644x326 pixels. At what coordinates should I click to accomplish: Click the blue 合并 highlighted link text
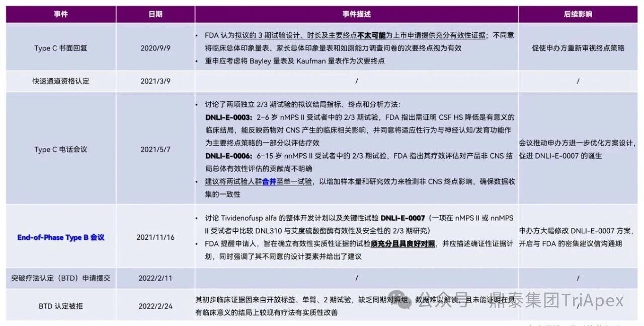pos(269,182)
